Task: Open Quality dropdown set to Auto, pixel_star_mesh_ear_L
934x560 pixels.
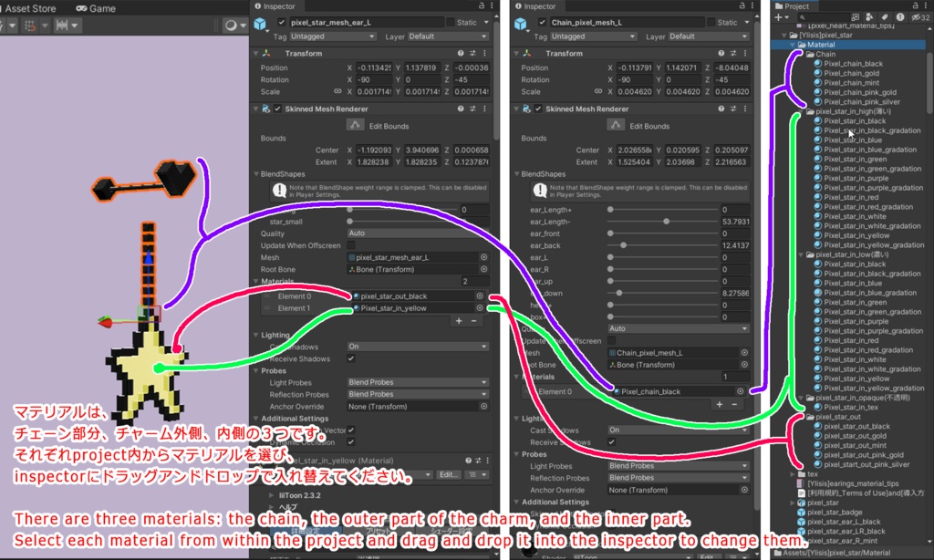Action: [x=418, y=233]
